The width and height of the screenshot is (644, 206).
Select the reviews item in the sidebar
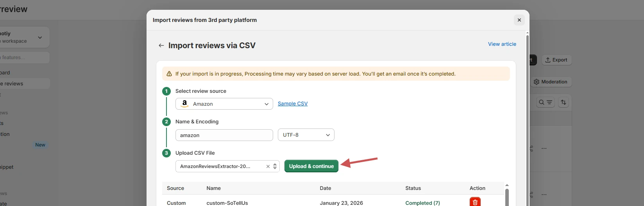[24, 83]
